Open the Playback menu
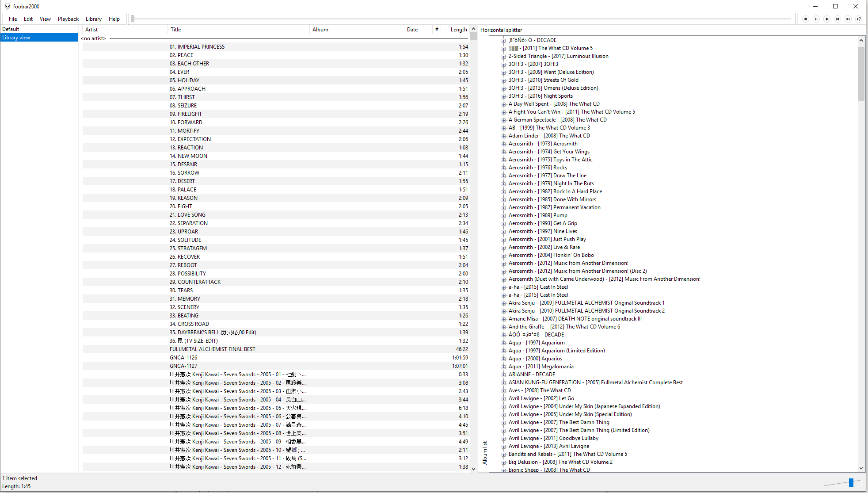 click(68, 19)
